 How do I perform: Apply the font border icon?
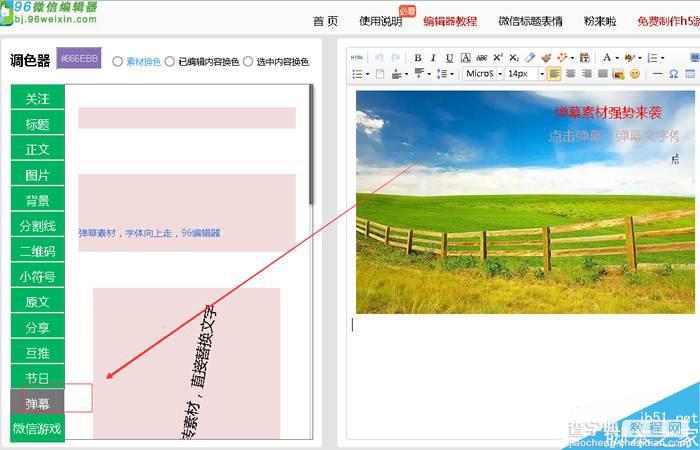coord(466,58)
